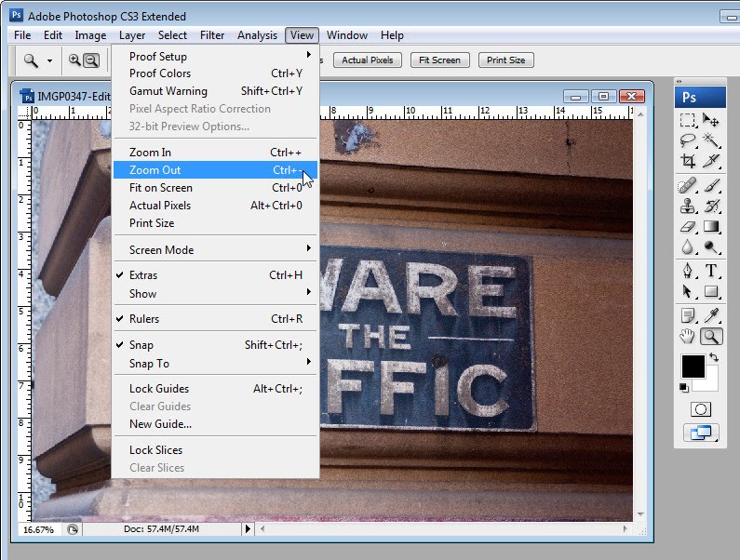Viewport: 740px width, 560px height.
Task: Toggle Proof Colors in View menu
Action: (216, 73)
